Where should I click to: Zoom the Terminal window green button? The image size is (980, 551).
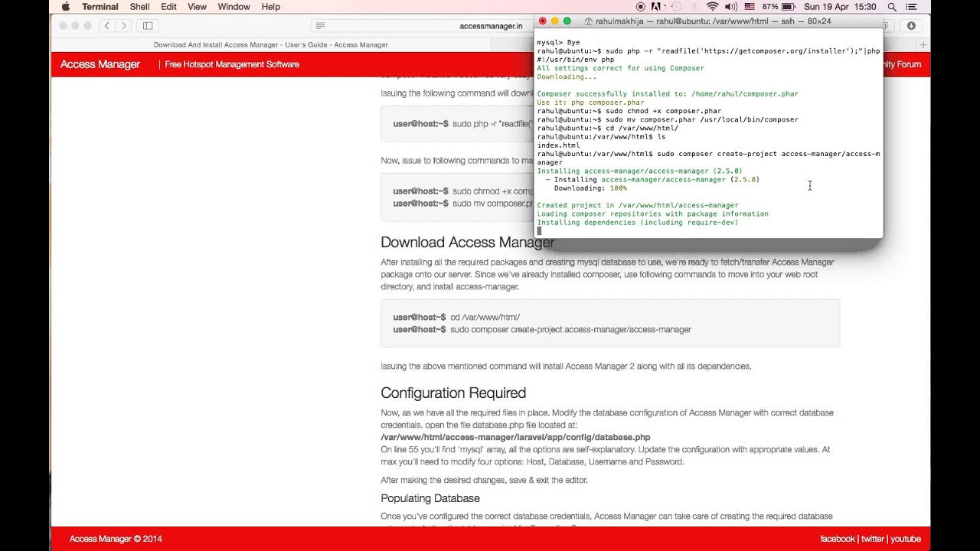click(x=567, y=21)
